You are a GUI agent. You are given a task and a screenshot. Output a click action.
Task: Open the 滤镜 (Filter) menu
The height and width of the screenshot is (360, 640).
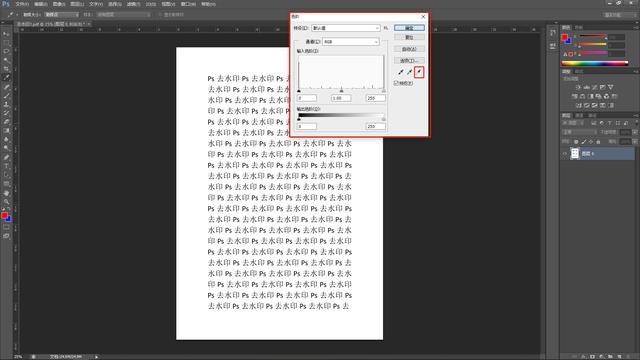(x=133, y=4)
